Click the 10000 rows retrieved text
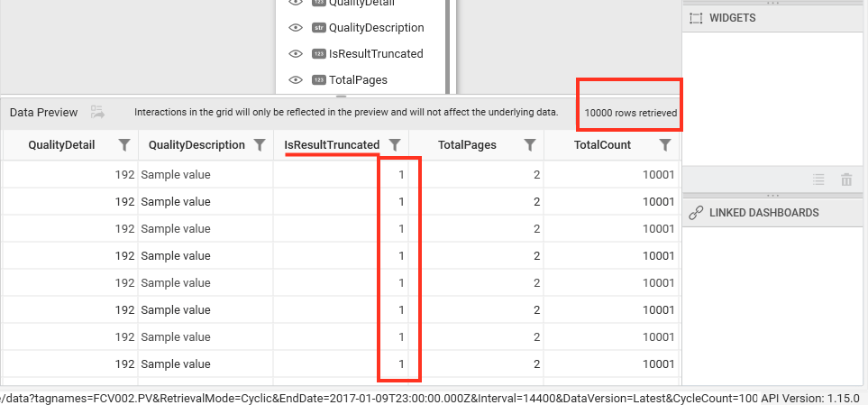This screenshot has height=405, width=868. tap(631, 113)
